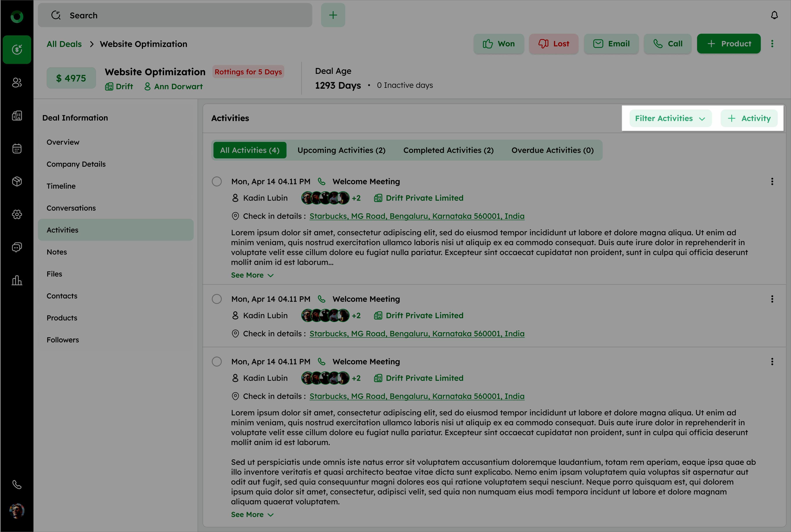
Task: Select Timeline in Deal Information menu
Action: click(x=61, y=186)
